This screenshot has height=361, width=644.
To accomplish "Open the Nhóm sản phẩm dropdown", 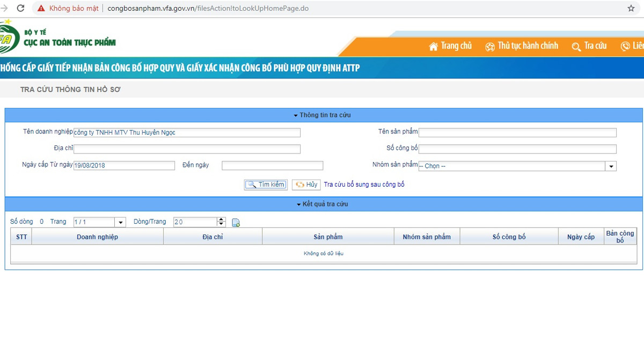I will point(610,166).
